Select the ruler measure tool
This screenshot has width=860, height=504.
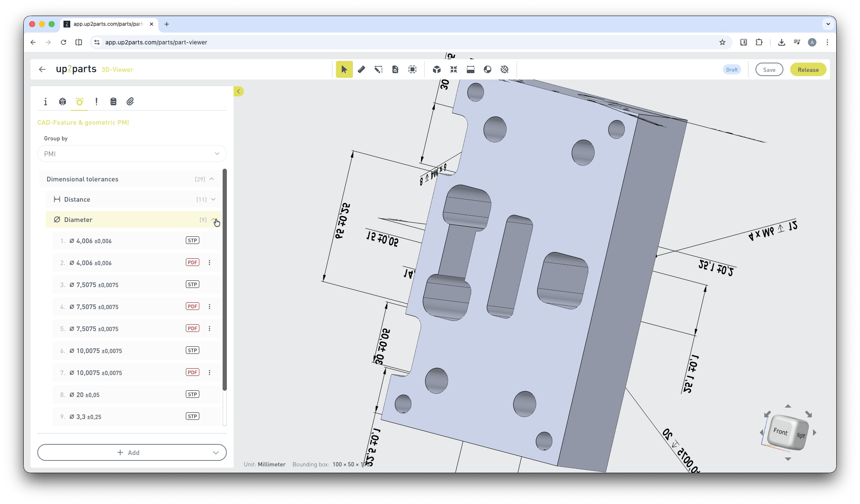click(361, 69)
